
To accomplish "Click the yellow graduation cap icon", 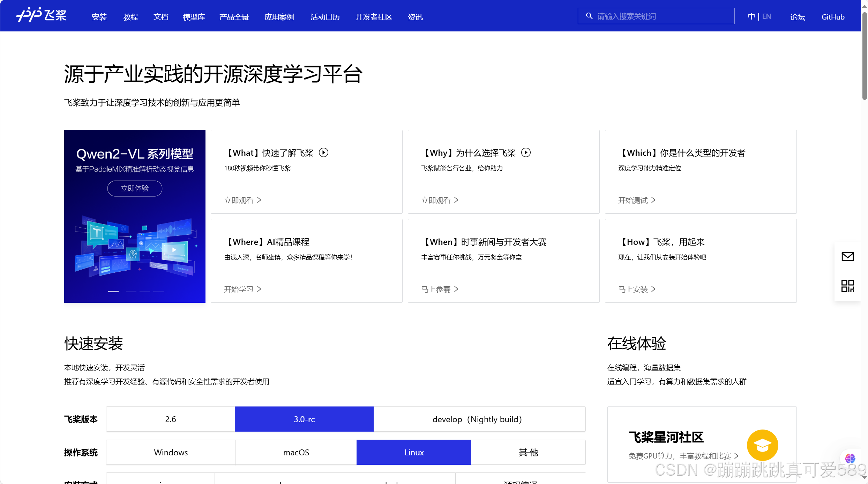I will click(762, 445).
